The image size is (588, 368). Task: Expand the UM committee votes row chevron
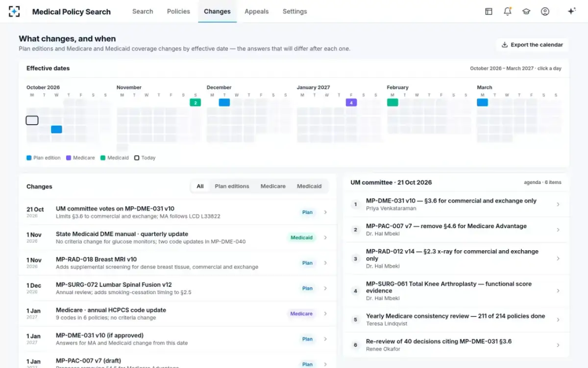click(x=325, y=212)
